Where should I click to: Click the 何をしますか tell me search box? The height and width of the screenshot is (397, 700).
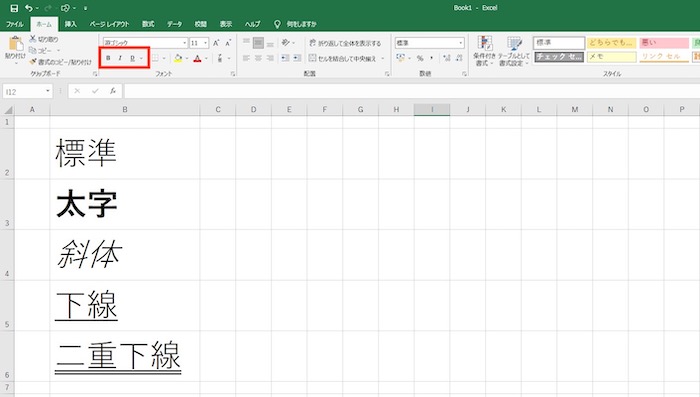(x=296, y=24)
